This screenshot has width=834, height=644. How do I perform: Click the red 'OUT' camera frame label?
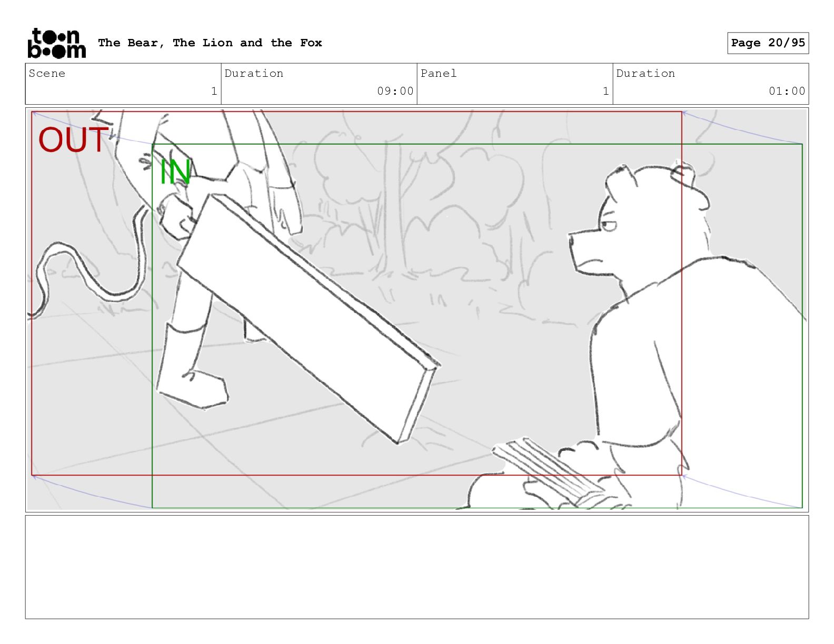[x=73, y=140]
